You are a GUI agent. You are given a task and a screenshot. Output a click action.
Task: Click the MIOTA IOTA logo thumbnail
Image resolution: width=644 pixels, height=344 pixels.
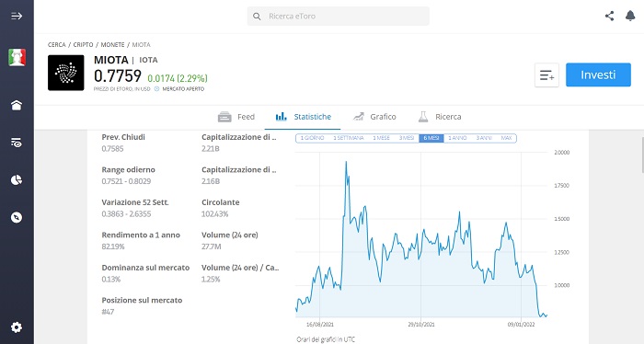coord(66,73)
